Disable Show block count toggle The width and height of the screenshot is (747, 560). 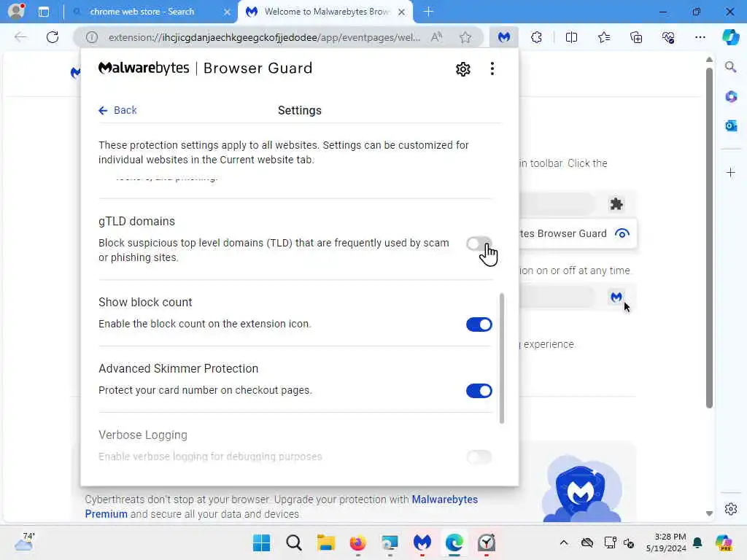click(479, 324)
